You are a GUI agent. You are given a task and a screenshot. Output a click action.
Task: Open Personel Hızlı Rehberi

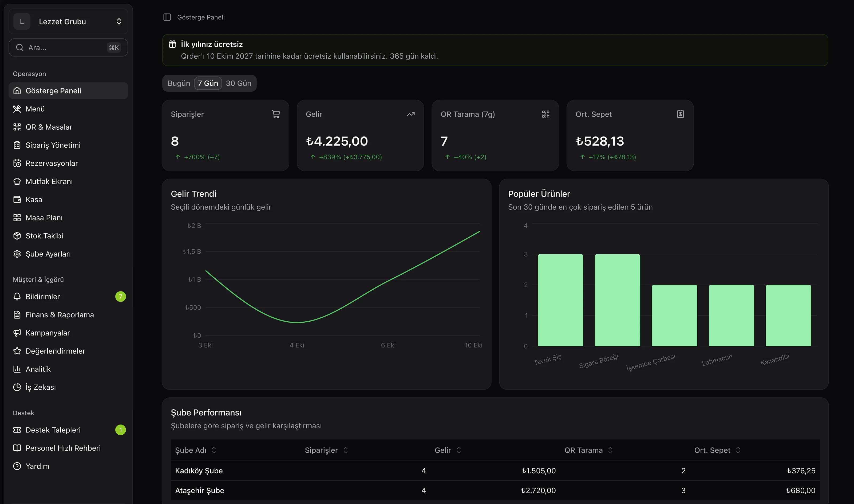point(68,448)
